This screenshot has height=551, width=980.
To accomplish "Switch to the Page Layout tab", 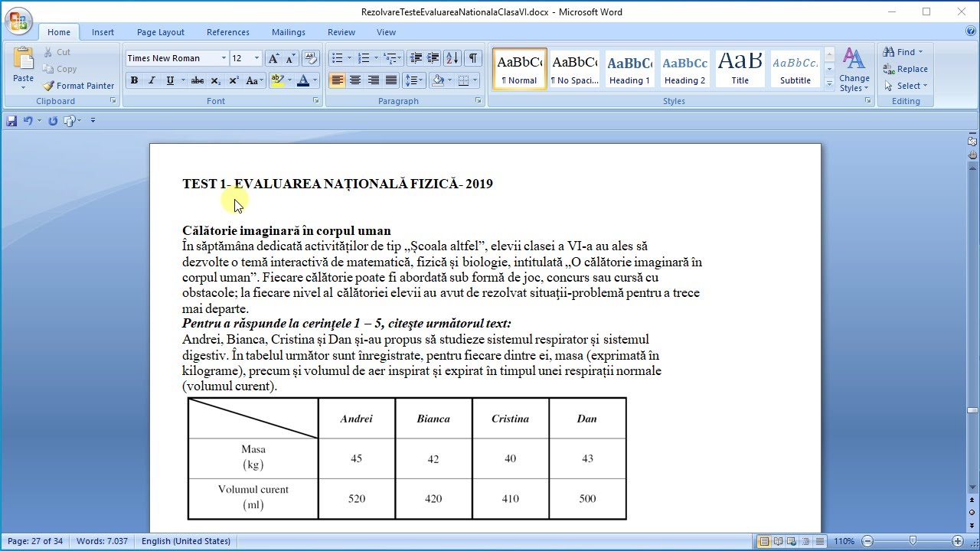I will pyautogui.click(x=161, y=32).
